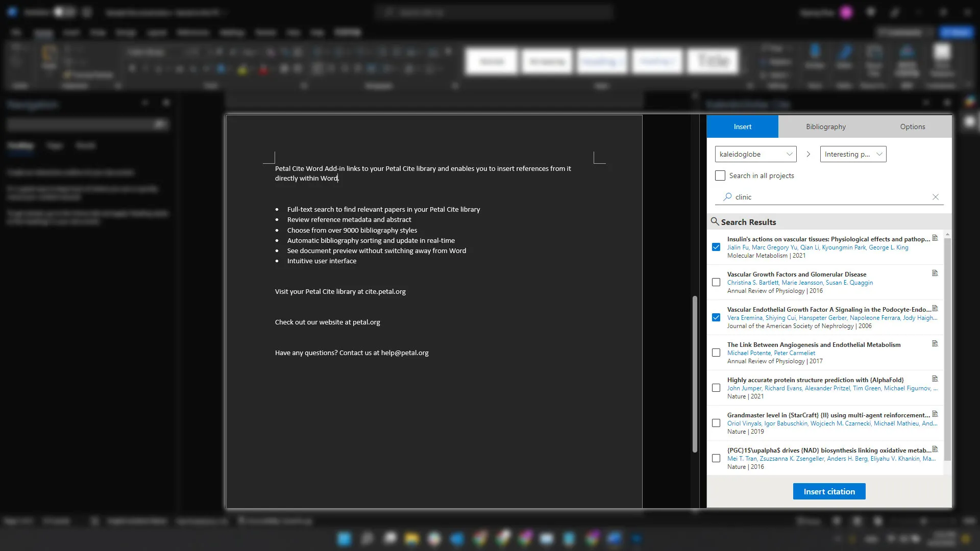Click Insert citation button
980x551 pixels.
tap(829, 491)
